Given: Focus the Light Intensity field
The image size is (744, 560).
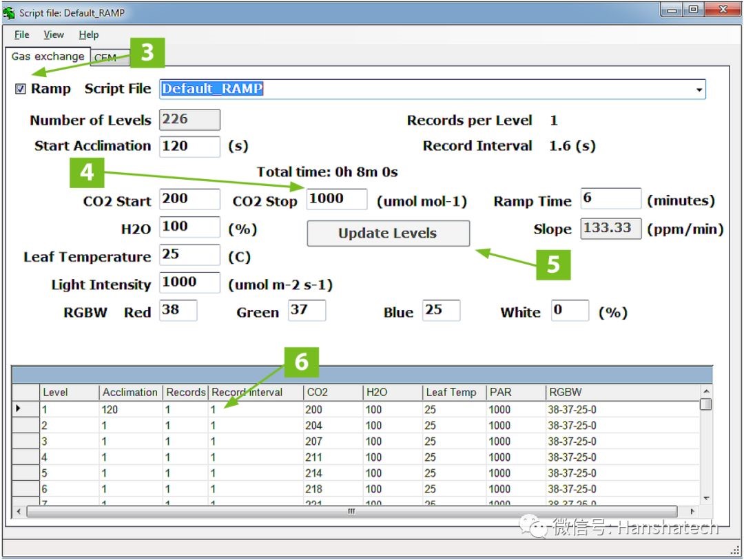Looking at the screenshot, I should click(189, 282).
